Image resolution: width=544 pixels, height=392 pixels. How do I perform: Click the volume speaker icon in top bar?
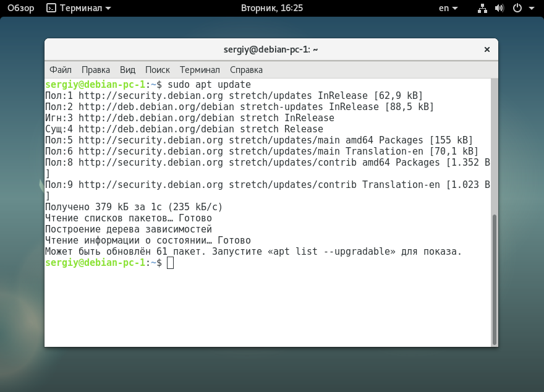tap(499, 8)
